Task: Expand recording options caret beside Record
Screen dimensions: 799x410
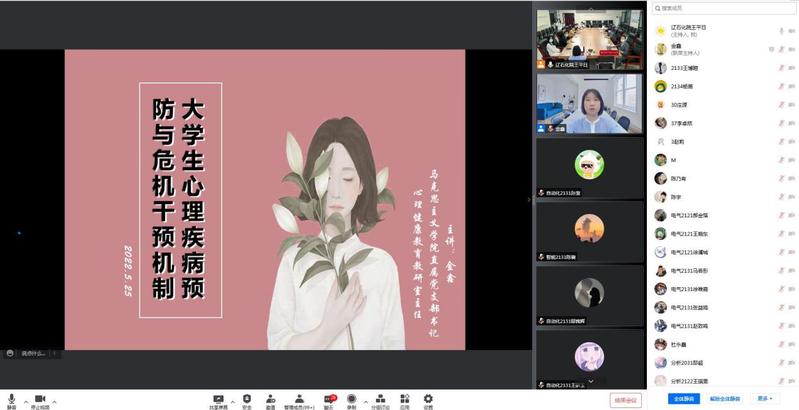Action: 365,402
